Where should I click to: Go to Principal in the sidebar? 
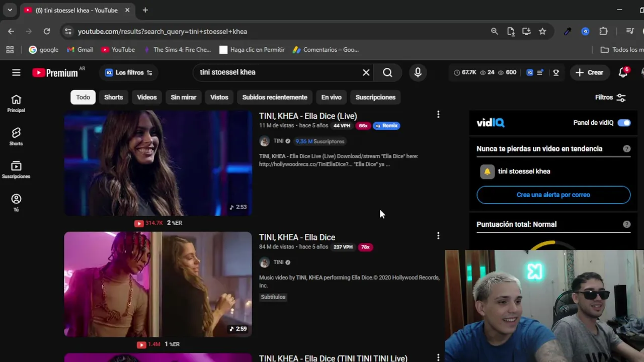coord(16,104)
